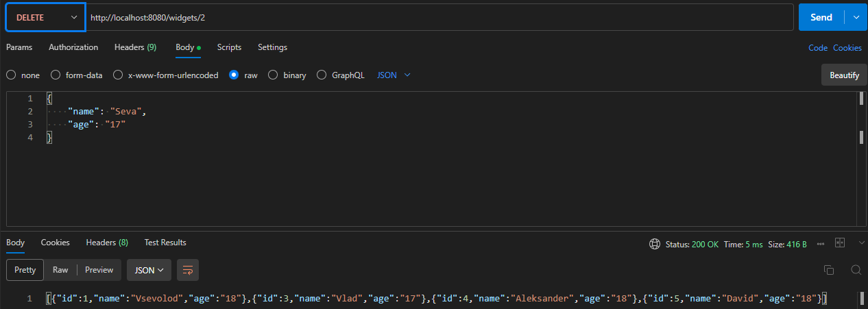Screen dimensions: 868x309
Task: Open the response format JSON dropdown
Action: (149, 270)
